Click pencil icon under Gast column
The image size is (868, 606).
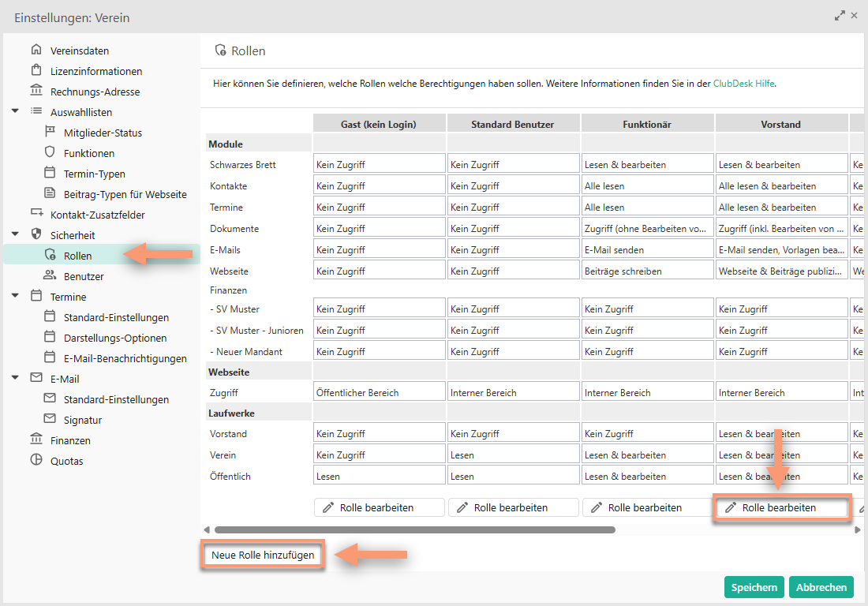[x=328, y=507]
